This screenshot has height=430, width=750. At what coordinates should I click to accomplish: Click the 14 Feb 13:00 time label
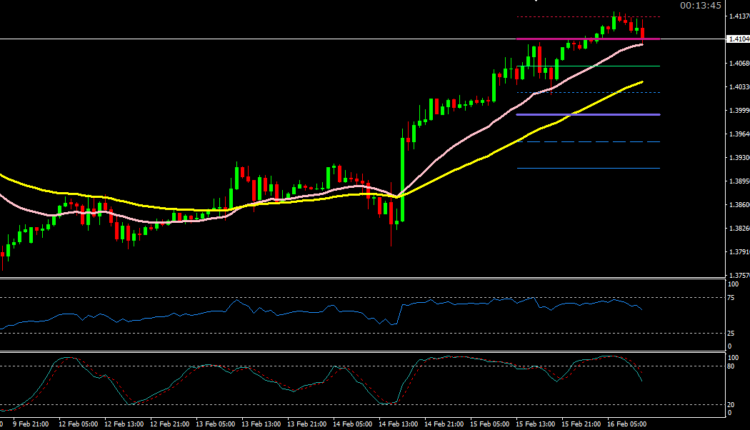(397, 423)
